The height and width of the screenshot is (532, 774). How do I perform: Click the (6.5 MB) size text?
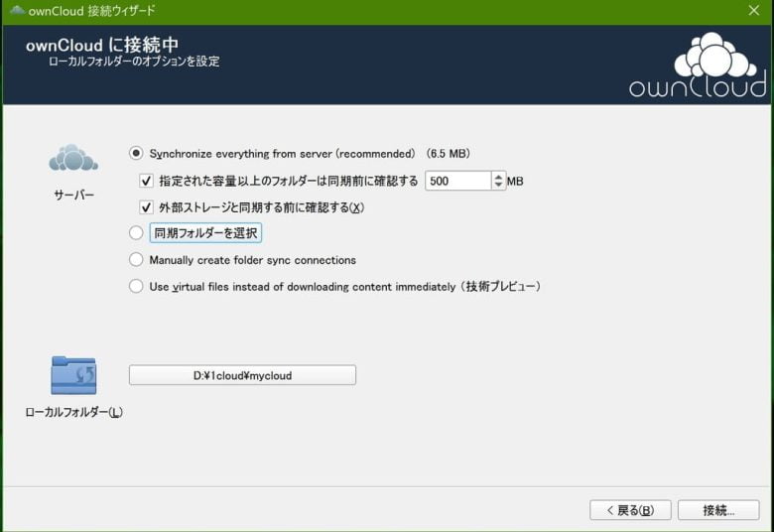(x=448, y=154)
